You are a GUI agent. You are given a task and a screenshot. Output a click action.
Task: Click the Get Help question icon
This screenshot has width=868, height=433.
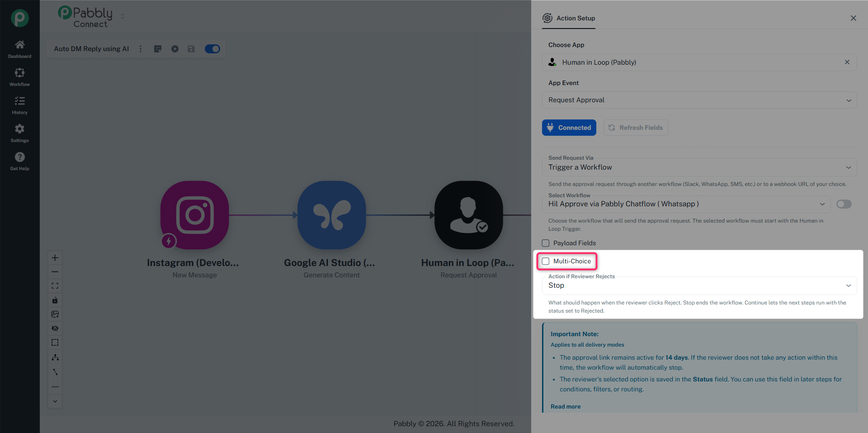point(19,157)
